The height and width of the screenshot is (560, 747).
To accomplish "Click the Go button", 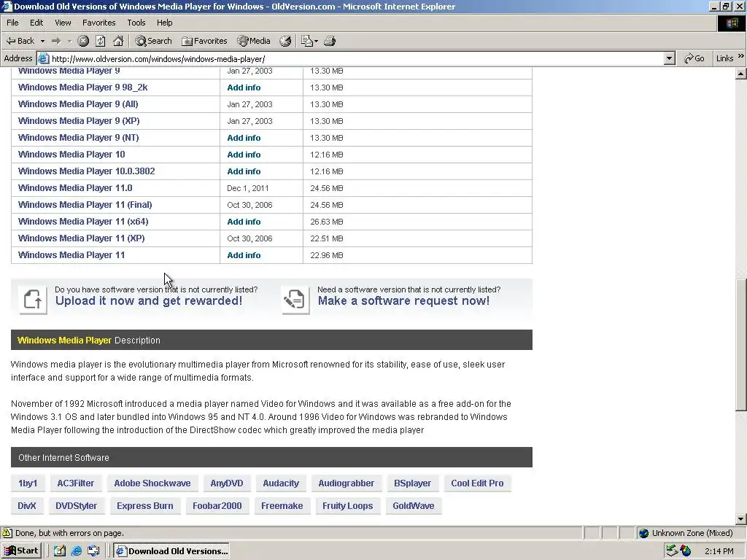I will point(694,58).
